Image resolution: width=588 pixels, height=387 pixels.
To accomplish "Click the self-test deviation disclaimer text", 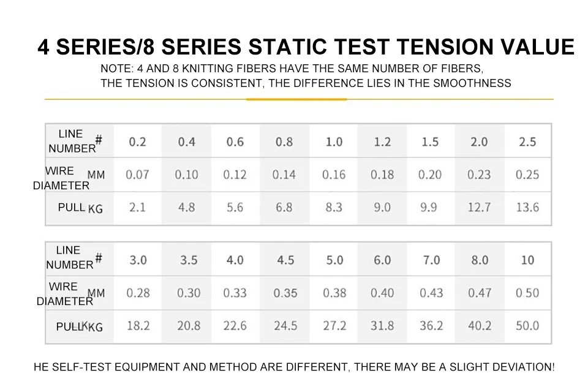I will [x=294, y=367].
